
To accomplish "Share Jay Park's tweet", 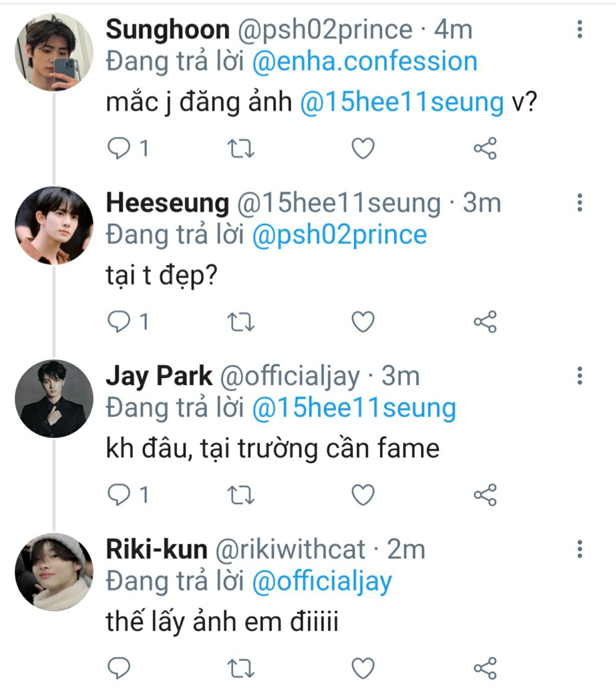I will [x=485, y=495].
